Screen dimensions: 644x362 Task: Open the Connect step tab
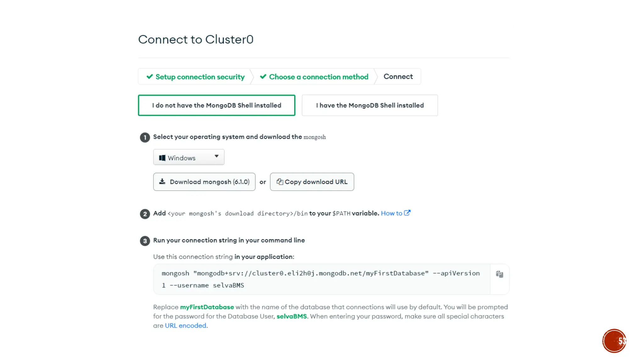[x=398, y=77]
